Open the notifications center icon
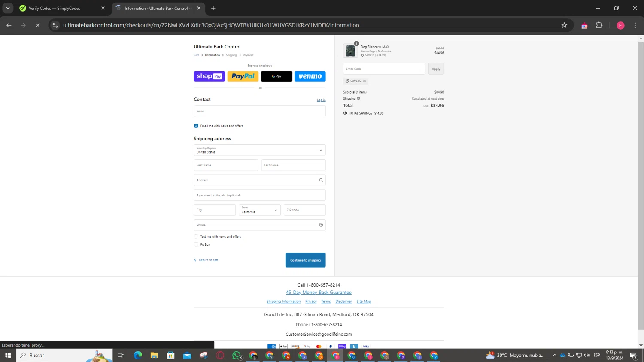The height and width of the screenshot is (362, 644). point(633,355)
